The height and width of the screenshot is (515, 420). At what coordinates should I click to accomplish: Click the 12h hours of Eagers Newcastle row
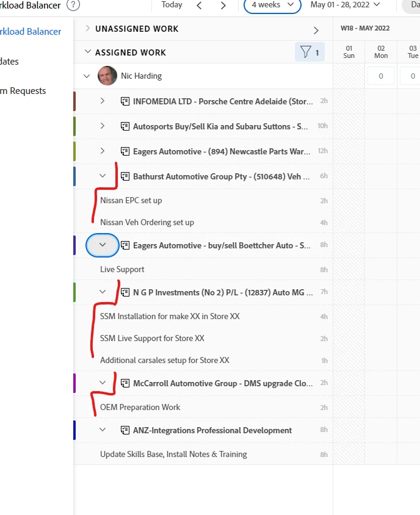tap(323, 151)
